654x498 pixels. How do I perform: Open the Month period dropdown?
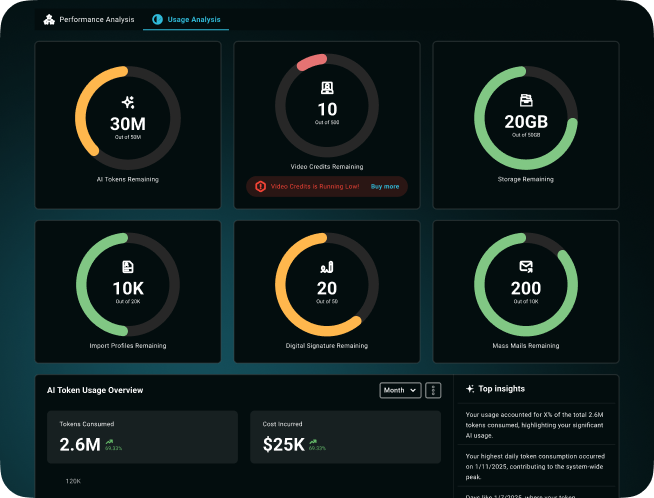(400, 390)
